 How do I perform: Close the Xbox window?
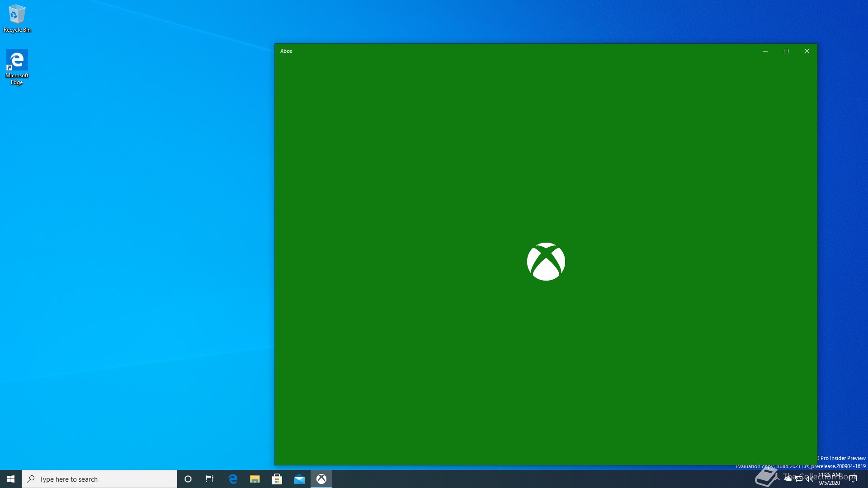pyautogui.click(x=807, y=51)
